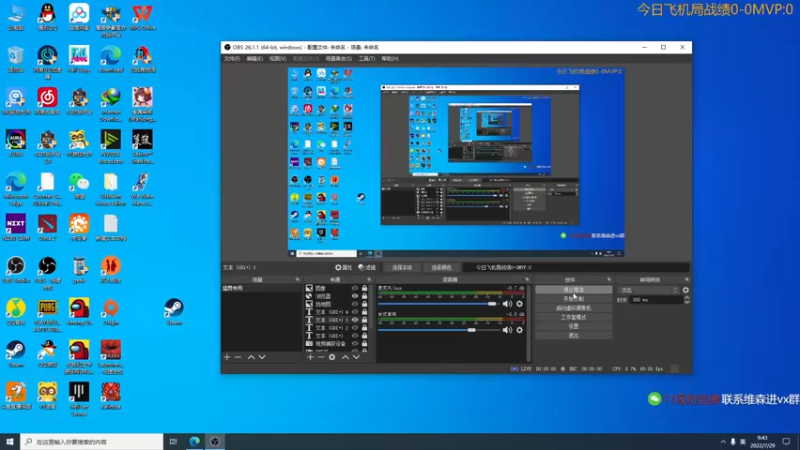Screen dimensions: 800x450
Task: Toggle visibility of 文本 (GDI+) 4 source
Action: [x=355, y=312]
